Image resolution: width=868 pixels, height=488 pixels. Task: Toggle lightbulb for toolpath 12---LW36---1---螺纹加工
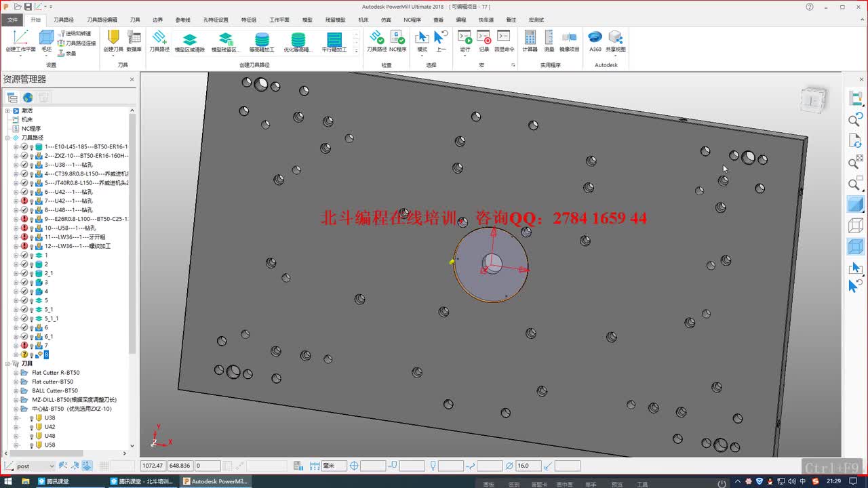pos(31,246)
